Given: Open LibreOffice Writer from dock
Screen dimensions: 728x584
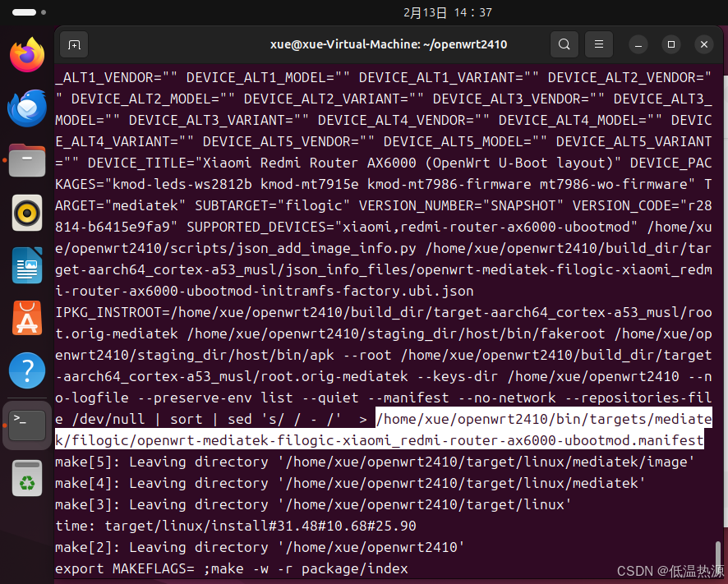Looking at the screenshot, I should click(27, 266).
